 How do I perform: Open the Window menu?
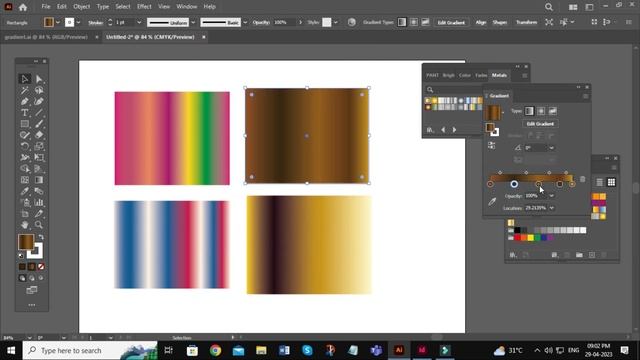(x=187, y=7)
